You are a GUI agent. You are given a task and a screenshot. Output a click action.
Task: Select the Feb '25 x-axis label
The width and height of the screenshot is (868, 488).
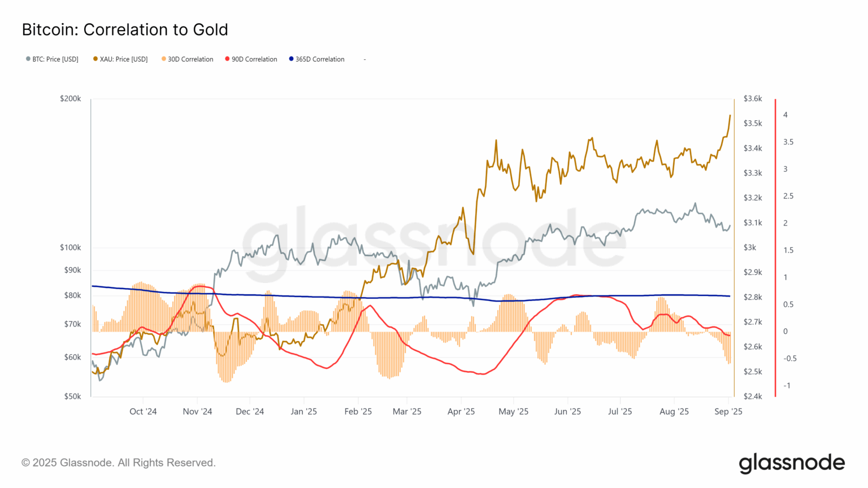coord(358,411)
